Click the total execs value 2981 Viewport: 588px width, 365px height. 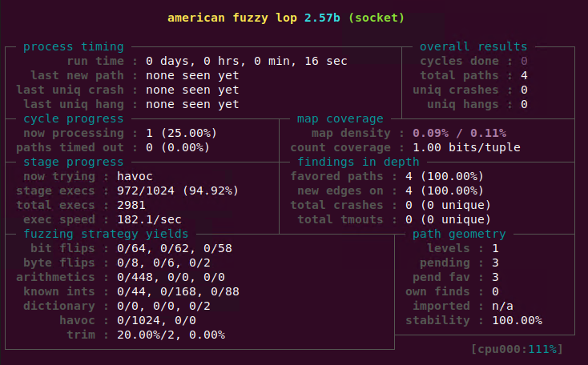(131, 206)
